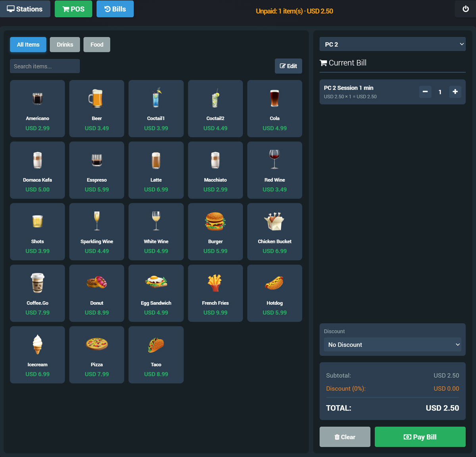Add Red Wine to the order

(274, 170)
